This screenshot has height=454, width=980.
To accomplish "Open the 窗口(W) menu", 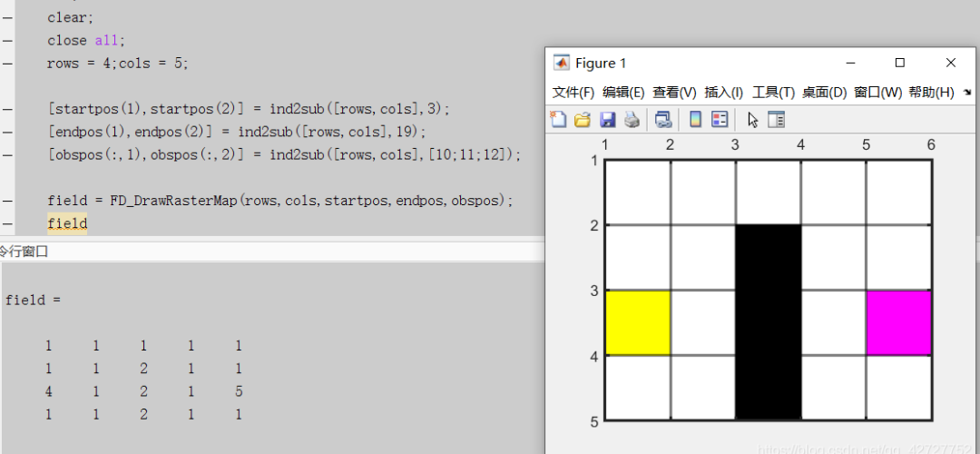I will tap(878, 93).
